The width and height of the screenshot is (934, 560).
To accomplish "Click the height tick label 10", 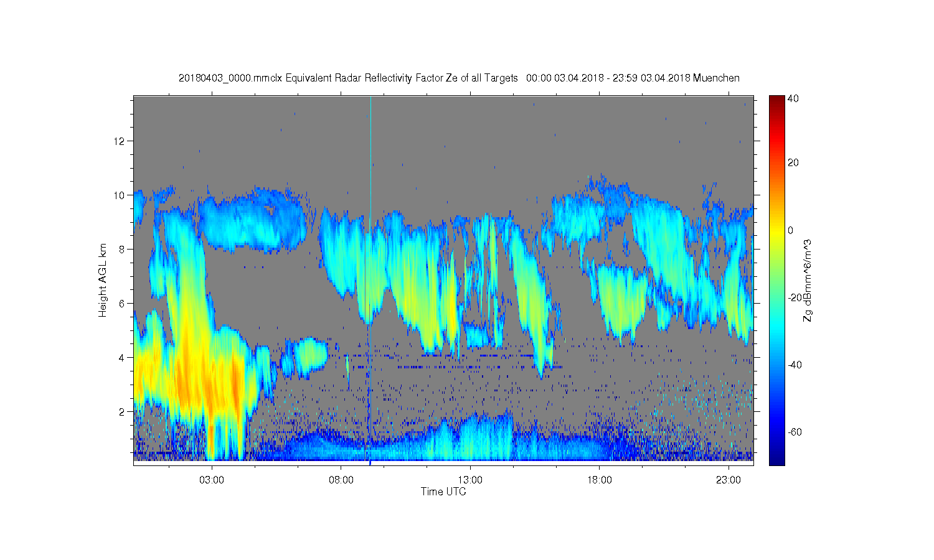I will [x=120, y=195].
